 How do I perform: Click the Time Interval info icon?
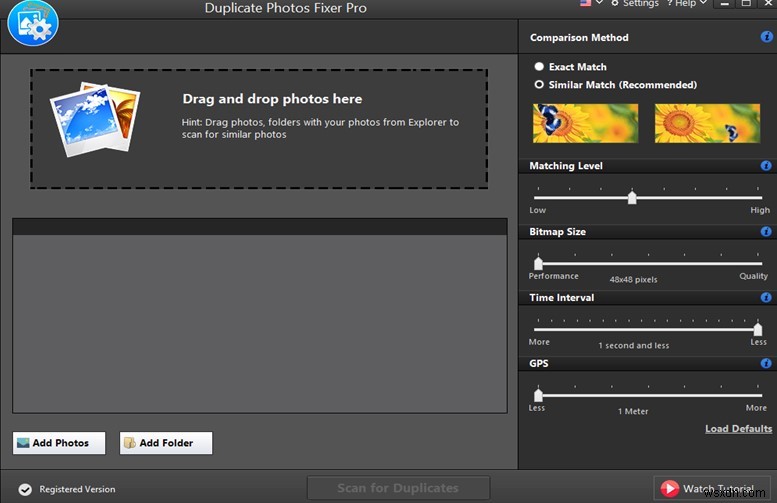[766, 297]
